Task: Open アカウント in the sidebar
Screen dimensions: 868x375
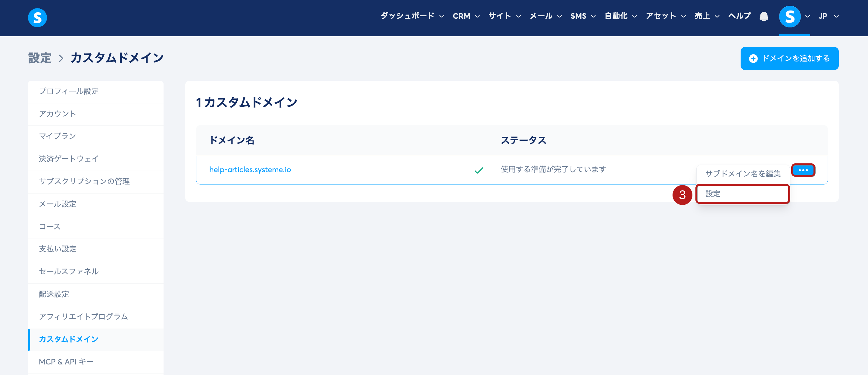Action: click(x=96, y=114)
